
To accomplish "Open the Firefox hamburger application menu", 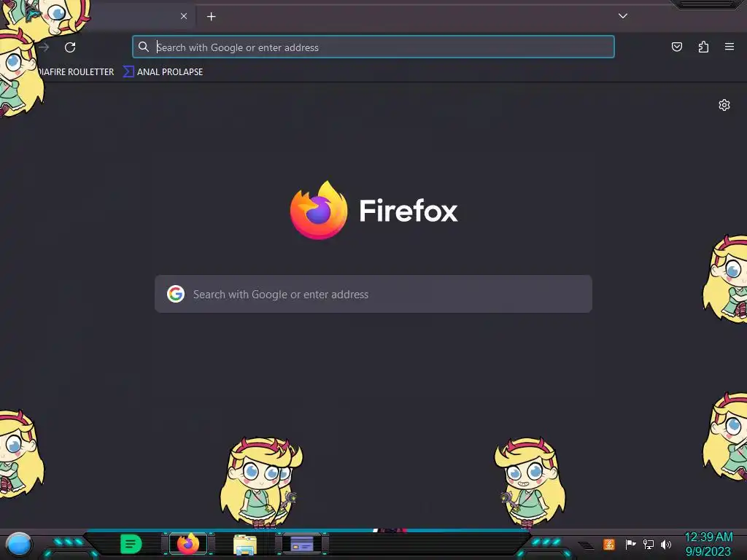I will pyautogui.click(x=729, y=47).
